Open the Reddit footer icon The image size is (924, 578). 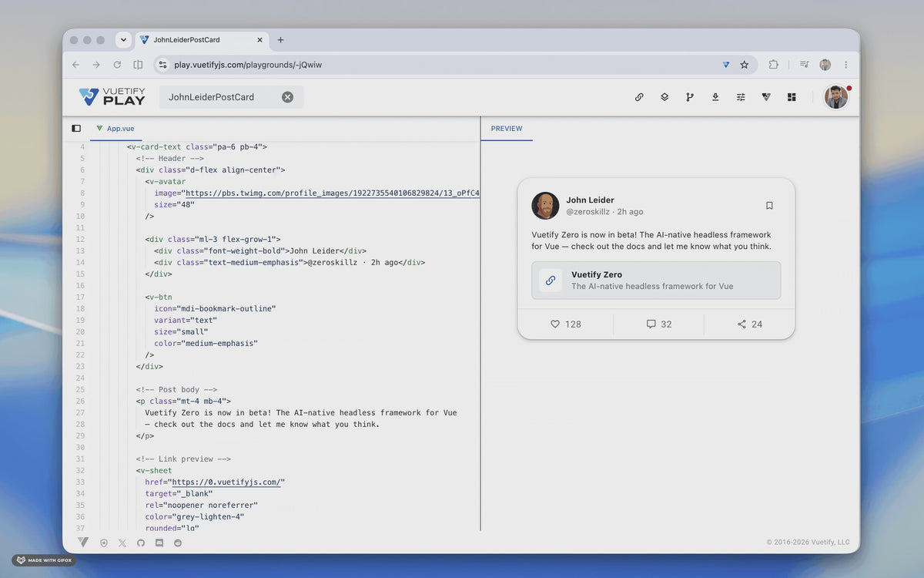[x=178, y=543]
